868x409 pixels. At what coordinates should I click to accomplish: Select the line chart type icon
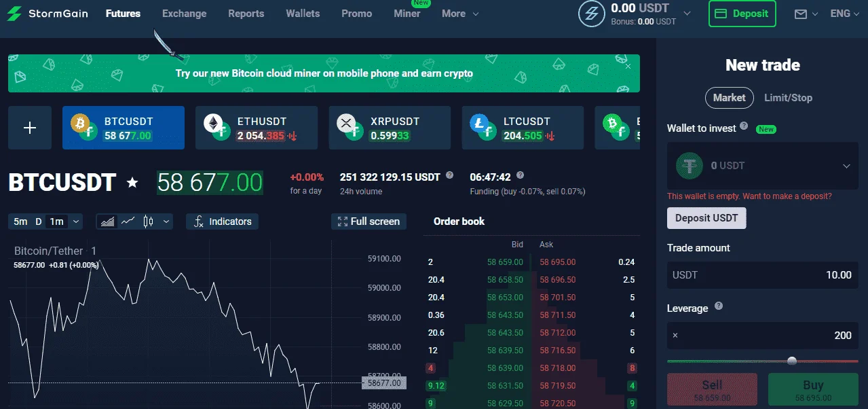(128, 221)
